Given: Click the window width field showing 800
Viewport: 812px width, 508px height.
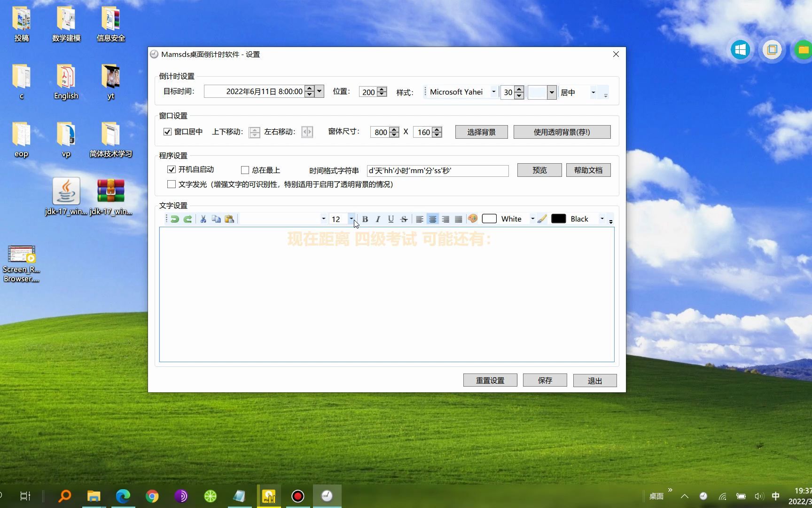Looking at the screenshot, I should pos(380,132).
